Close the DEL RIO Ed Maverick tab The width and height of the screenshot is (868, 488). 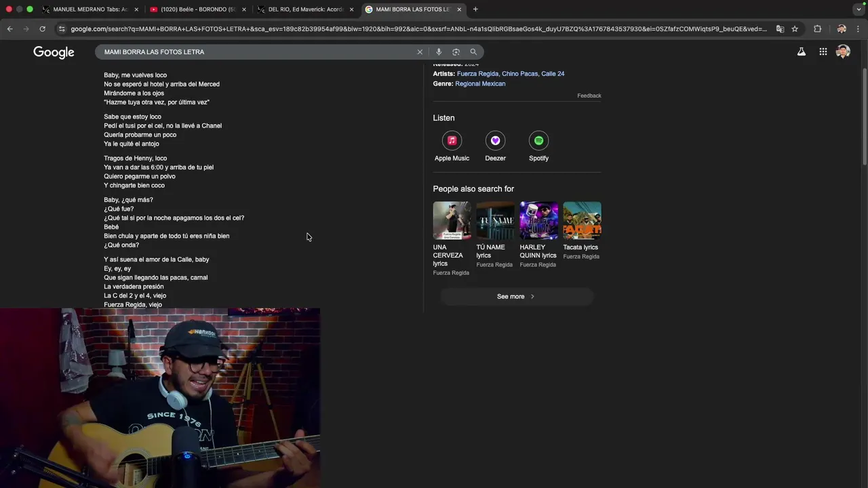point(351,9)
